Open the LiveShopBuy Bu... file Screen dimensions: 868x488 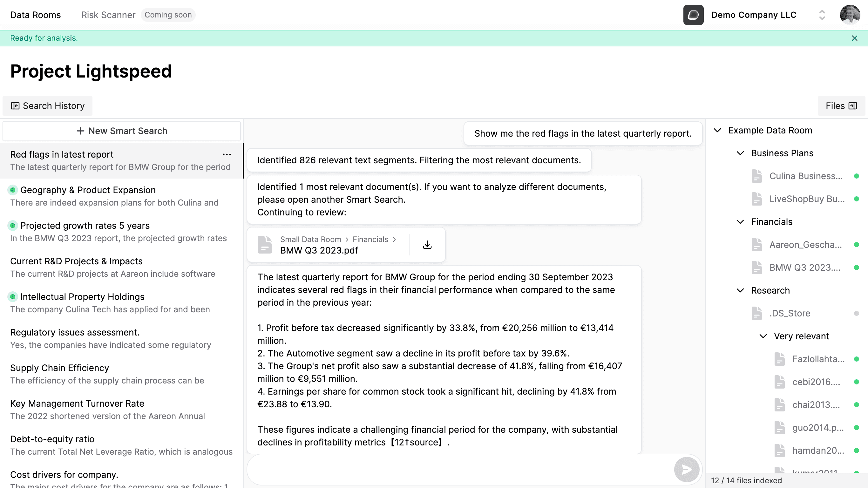807,199
